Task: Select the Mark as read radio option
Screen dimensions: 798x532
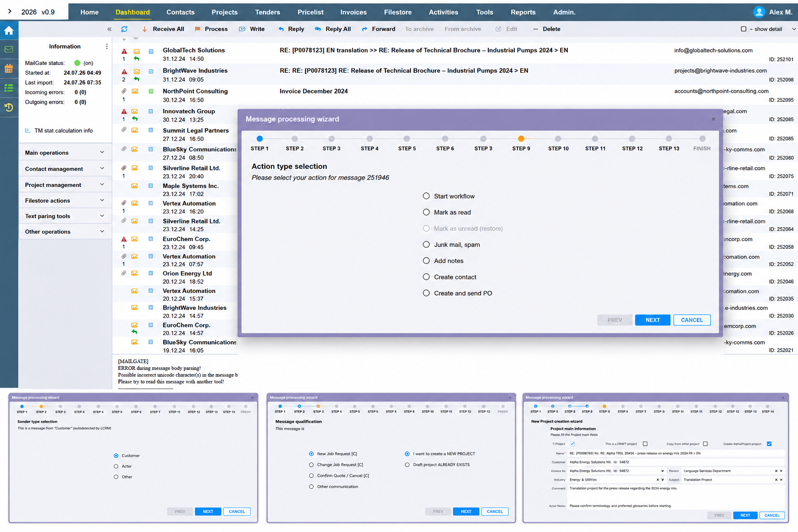Action: coord(426,212)
